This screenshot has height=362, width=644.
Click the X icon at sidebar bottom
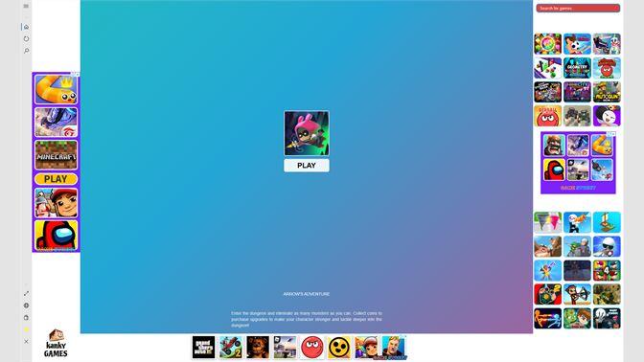[26, 341]
